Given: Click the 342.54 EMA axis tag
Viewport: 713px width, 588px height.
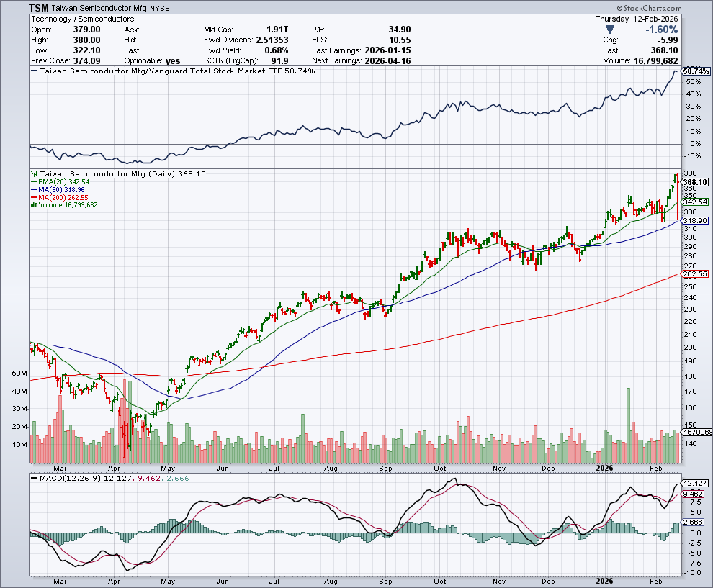Looking at the screenshot, I should 696,202.
